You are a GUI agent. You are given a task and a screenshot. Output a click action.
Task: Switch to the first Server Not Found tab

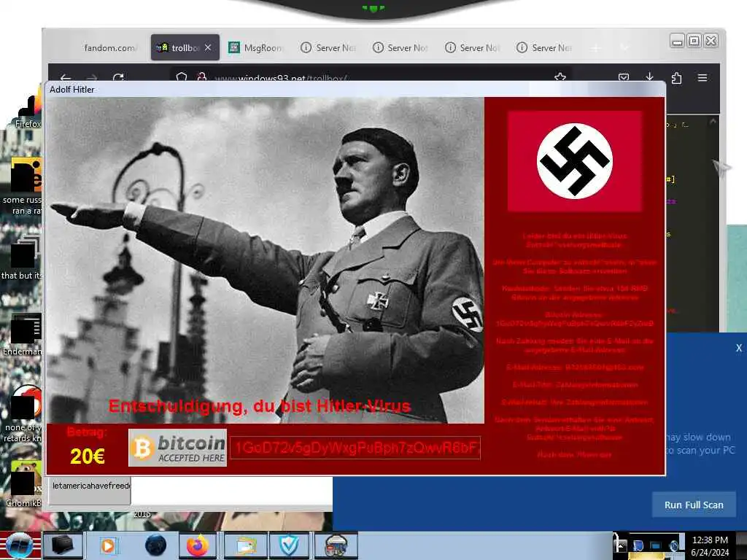tap(328, 47)
